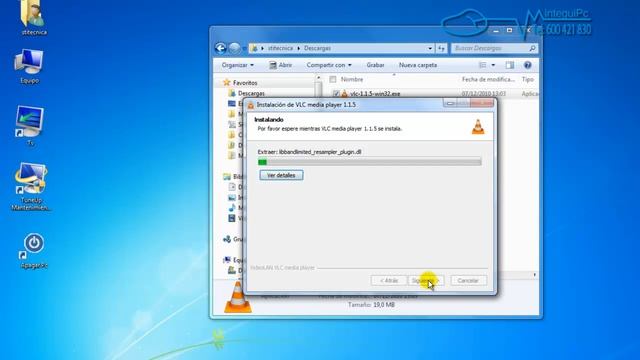
Task: Open the address bar history dropdown
Action: (430, 48)
